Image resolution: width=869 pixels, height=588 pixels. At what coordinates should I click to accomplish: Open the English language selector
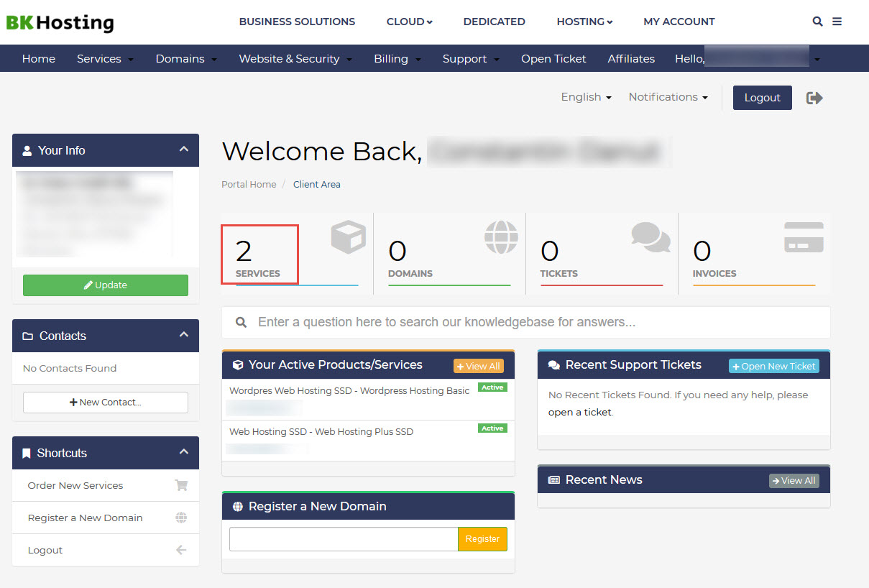[x=587, y=97]
